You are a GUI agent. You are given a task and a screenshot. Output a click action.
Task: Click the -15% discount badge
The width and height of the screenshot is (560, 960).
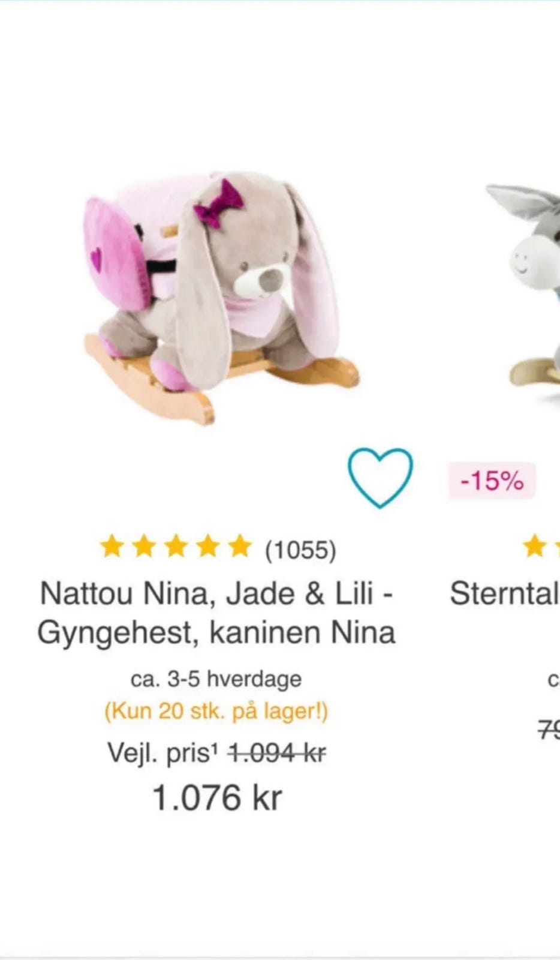(x=492, y=481)
